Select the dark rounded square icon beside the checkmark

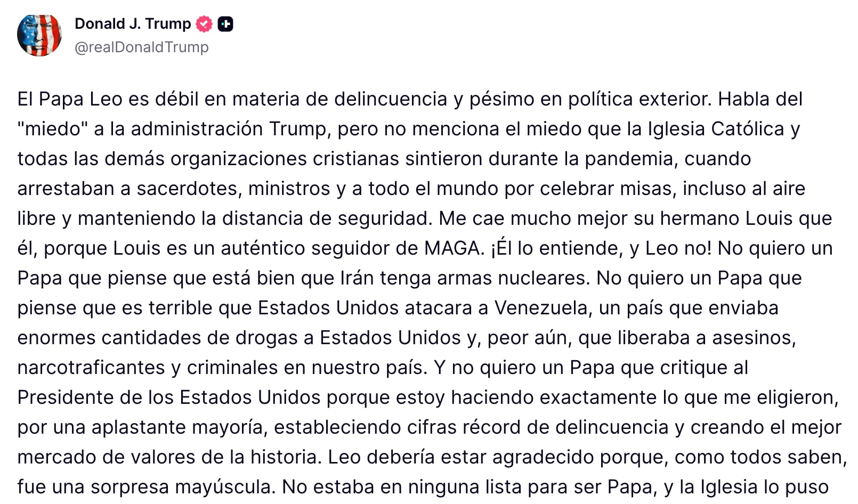[x=226, y=23]
